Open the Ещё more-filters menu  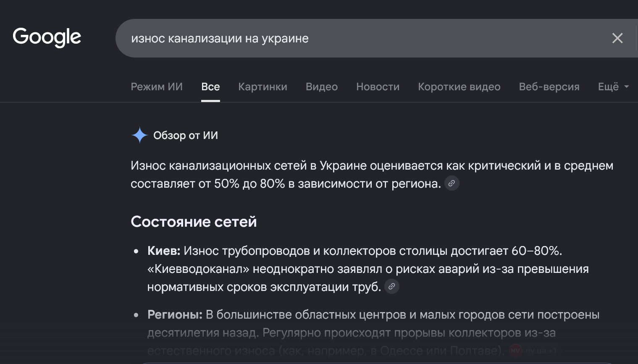(613, 87)
